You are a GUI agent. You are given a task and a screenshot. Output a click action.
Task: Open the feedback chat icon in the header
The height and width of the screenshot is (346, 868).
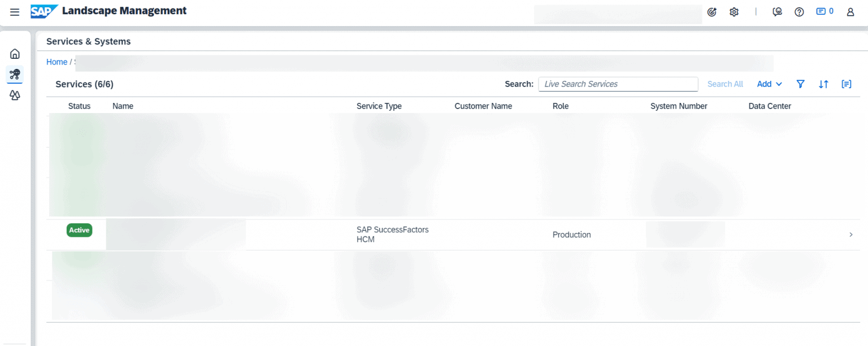pyautogui.click(x=777, y=11)
